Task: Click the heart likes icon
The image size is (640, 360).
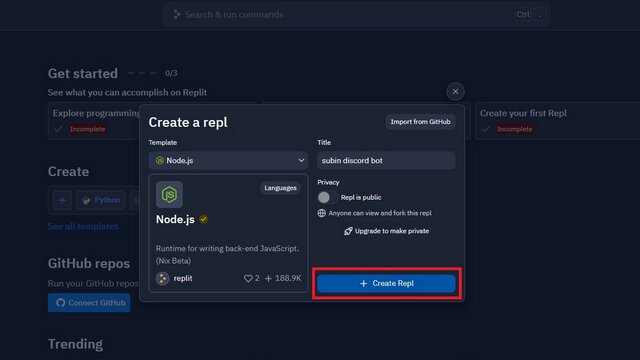Action: pos(248,278)
